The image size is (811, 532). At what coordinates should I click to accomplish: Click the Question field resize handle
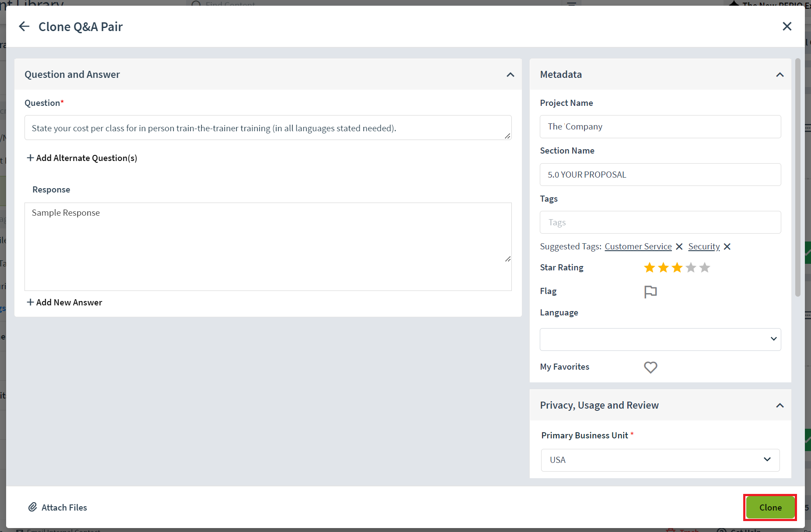coord(507,136)
